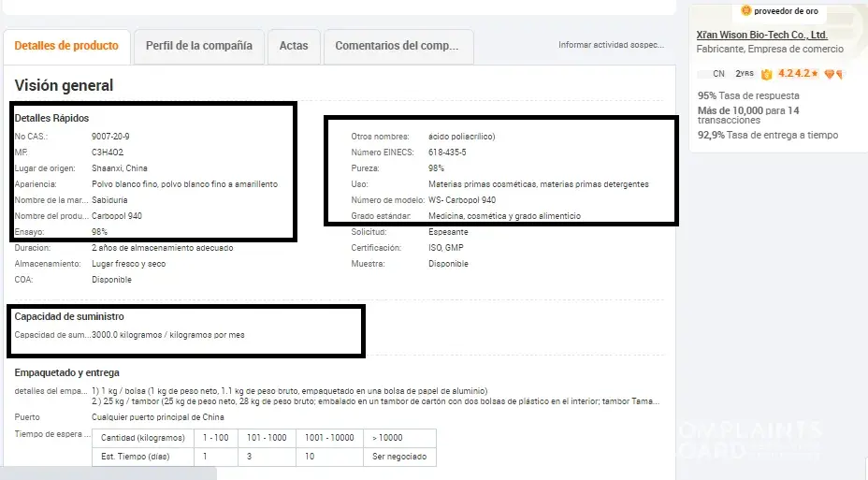
Task: Click the trade assurance shield badge
Action: [767, 74]
